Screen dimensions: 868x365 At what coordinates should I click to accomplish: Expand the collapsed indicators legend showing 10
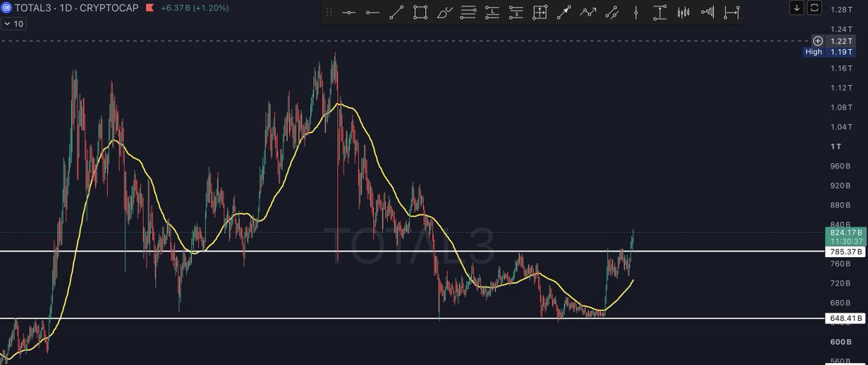tap(13, 24)
